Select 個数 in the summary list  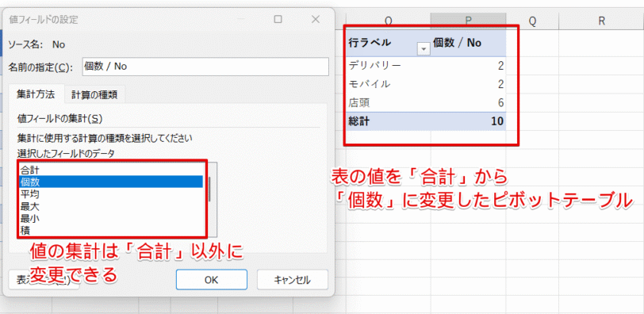coord(111,182)
